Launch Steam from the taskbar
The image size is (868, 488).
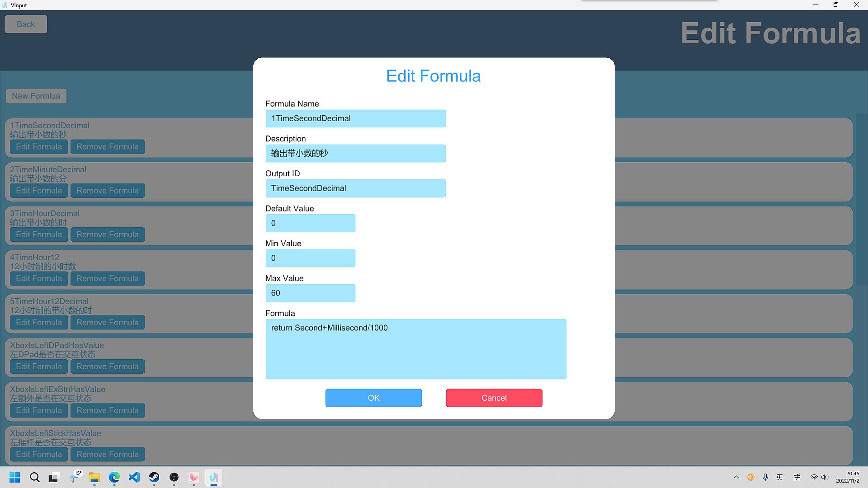(154, 477)
